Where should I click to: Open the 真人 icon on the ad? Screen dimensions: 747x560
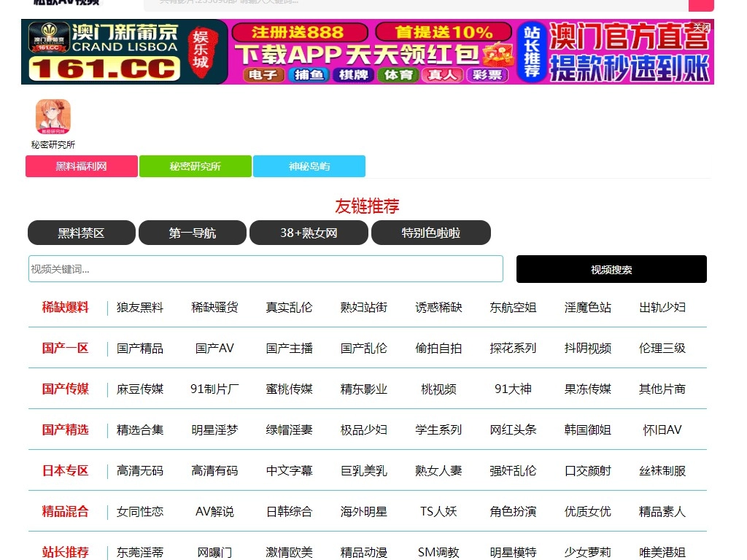(x=444, y=75)
